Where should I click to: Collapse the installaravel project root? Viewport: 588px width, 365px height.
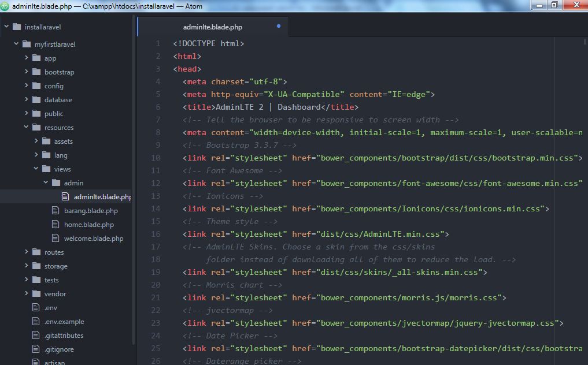click(6, 27)
